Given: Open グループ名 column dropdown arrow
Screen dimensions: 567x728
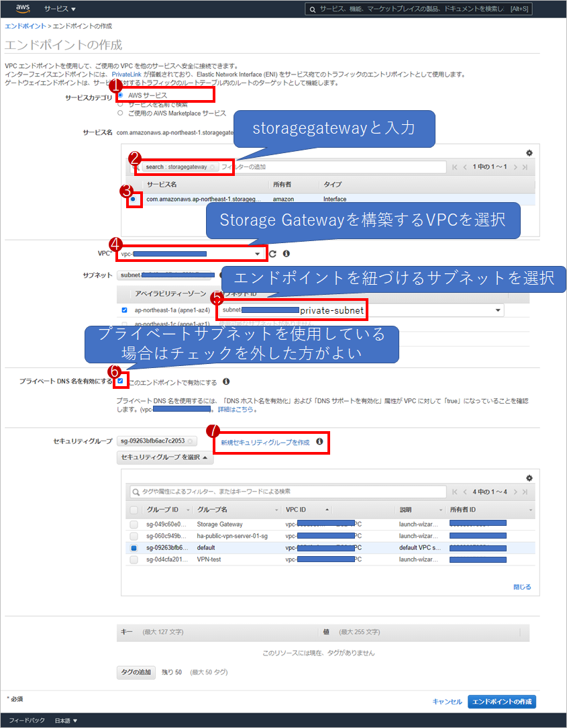Looking at the screenshot, I should 276,510.
